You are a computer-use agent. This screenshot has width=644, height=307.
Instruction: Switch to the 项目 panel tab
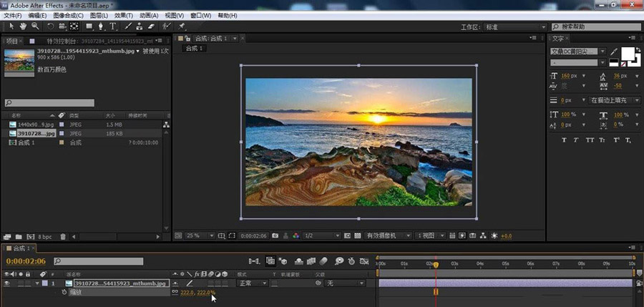pyautogui.click(x=12, y=41)
